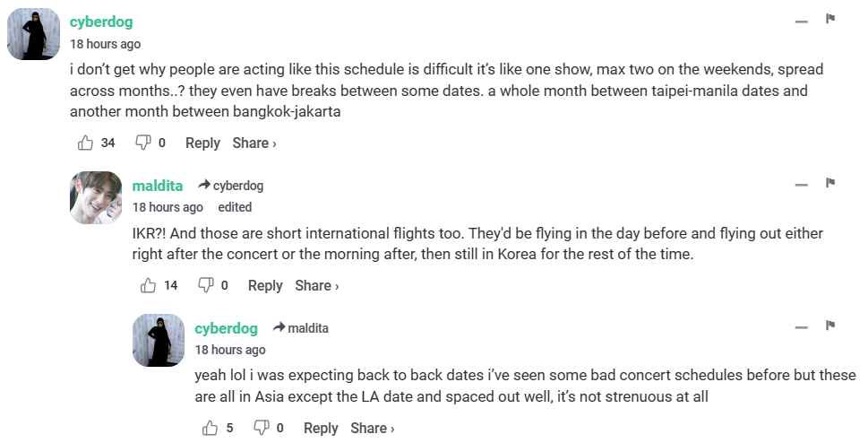Open Share options on cyberdog's last reply
This screenshot has height=443, width=868.
click(373, 428)
